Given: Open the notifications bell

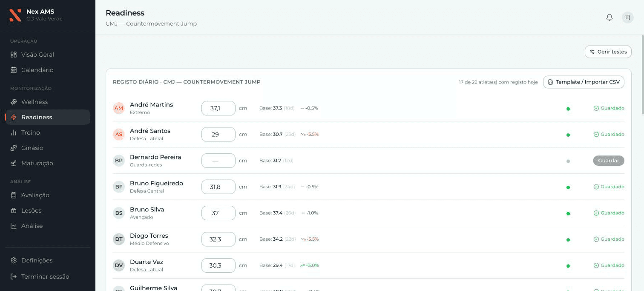Looking at the screenshot, I should pyautogui.click(x=609, y=17).
